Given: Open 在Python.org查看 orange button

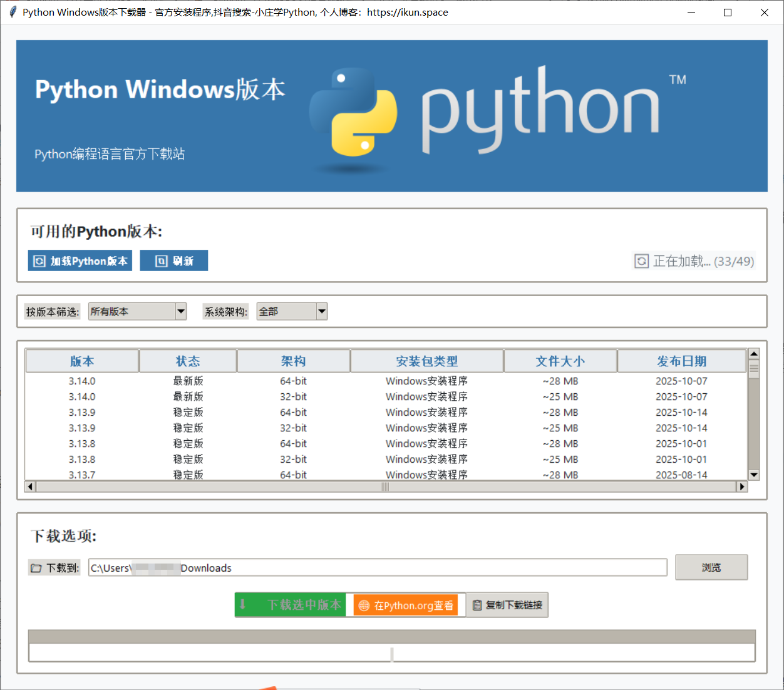Looking at the screenshot, I should (406, 605).
